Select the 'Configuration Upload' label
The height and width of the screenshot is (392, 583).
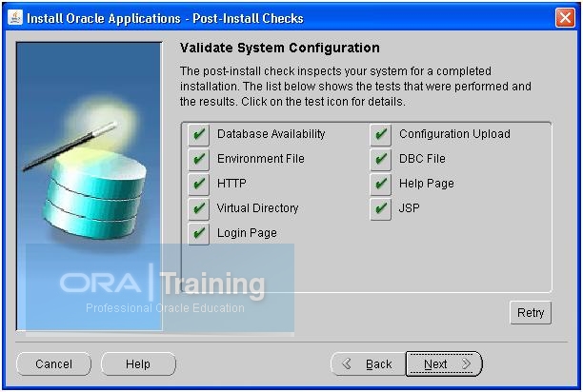tap(454, 134)
